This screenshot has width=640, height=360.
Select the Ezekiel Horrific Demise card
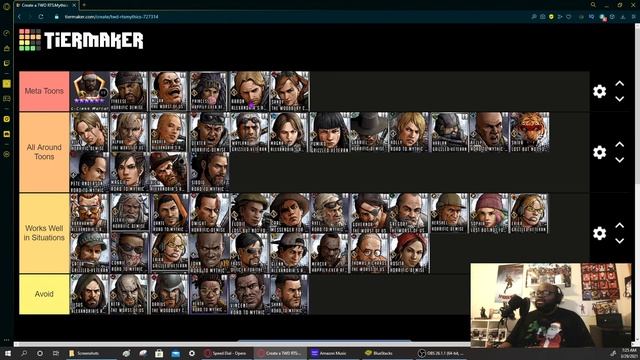129,213
